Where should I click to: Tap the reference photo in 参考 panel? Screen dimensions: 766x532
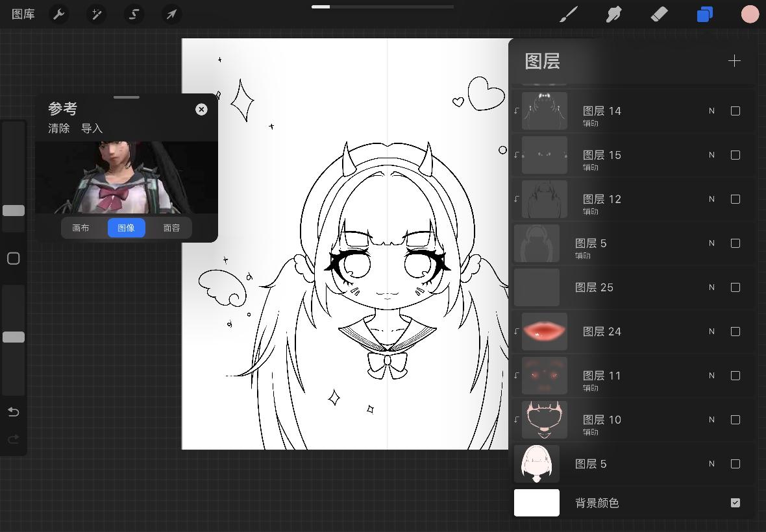(x=126, y=178)
